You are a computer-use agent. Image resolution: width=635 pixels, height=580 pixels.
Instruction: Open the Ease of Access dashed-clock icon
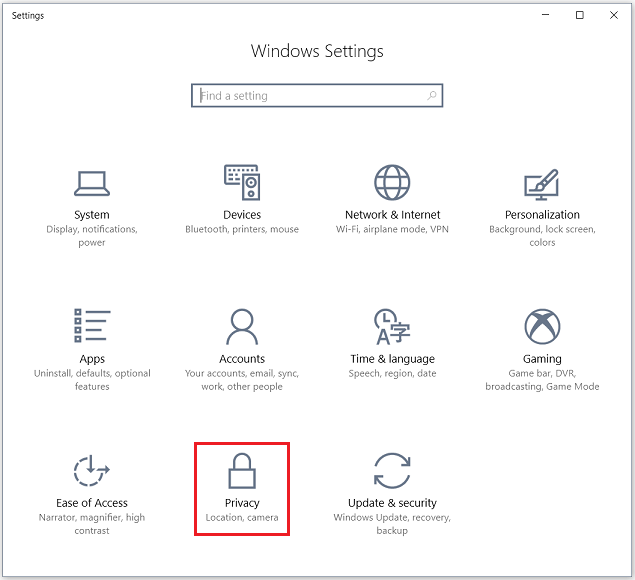click(x=92, y=470)
